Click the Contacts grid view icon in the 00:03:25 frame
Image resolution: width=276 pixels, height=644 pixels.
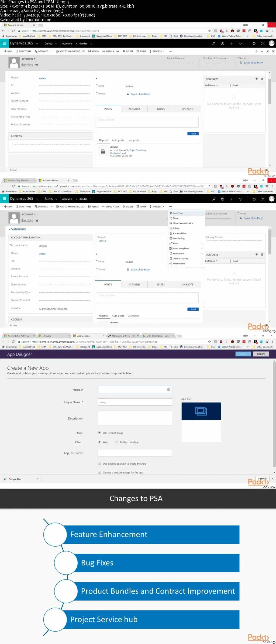[x=262, y=254]
